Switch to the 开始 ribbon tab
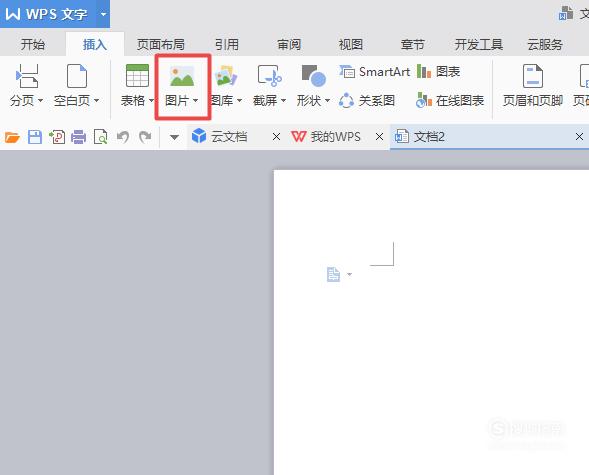 (x=33, y=45)
